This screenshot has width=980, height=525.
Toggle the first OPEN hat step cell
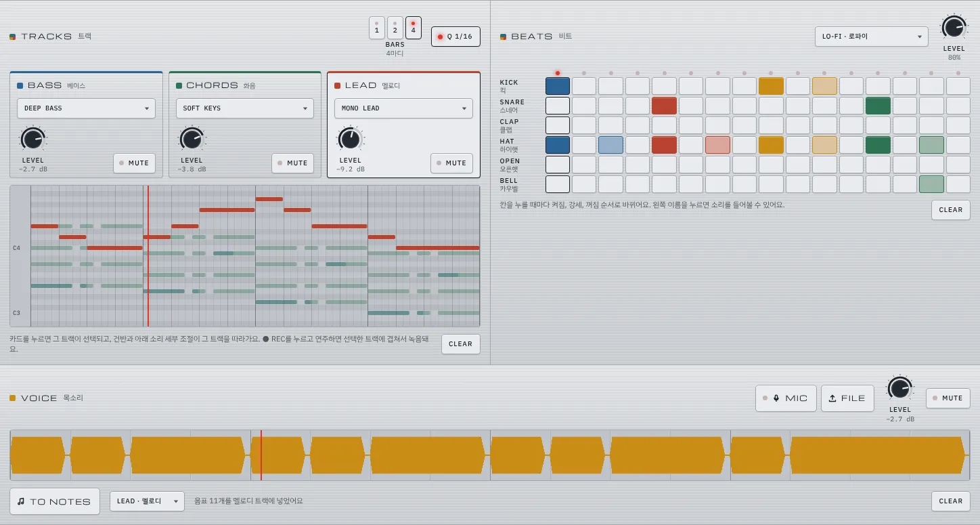tap(558, 165)
